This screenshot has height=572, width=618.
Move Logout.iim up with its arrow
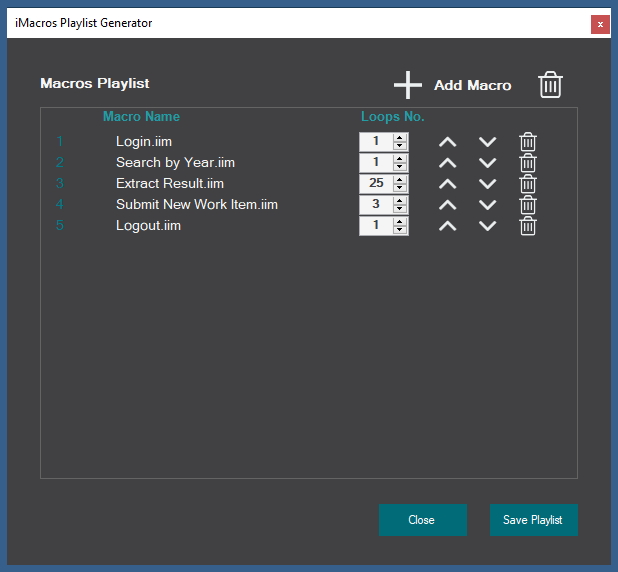[x=448, y=226]
